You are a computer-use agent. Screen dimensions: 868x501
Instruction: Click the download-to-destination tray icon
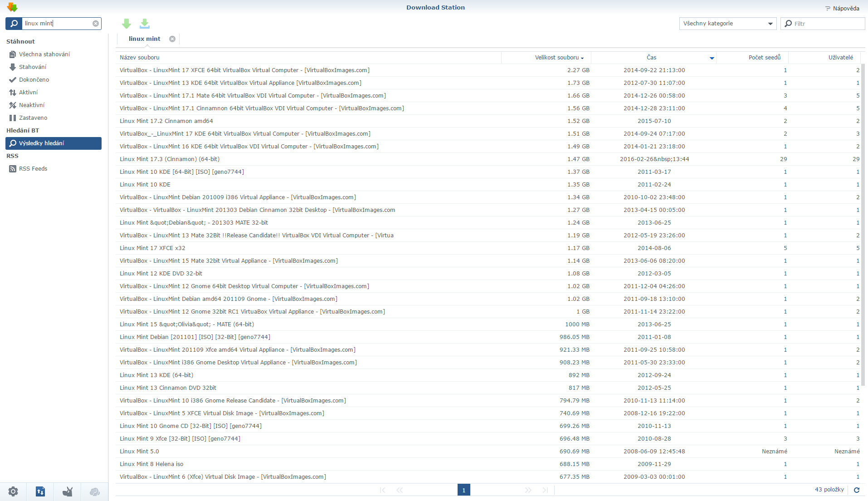point(145,24)
